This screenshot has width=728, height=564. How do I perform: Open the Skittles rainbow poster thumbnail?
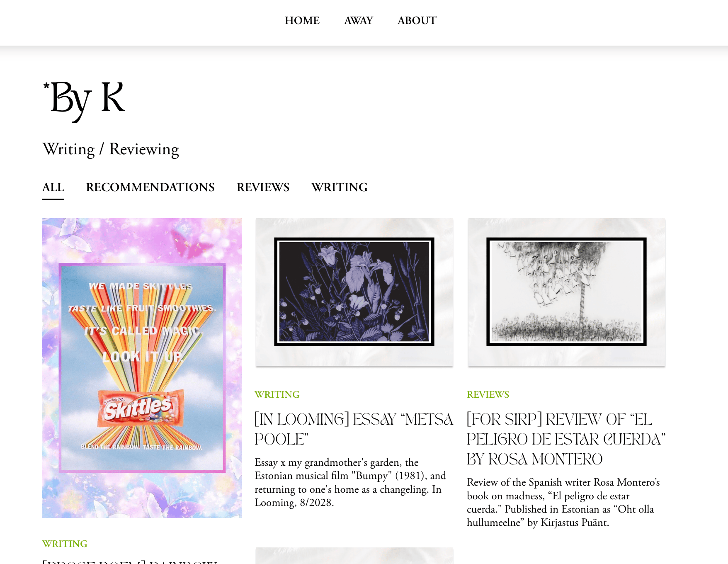tap(142, 368)
